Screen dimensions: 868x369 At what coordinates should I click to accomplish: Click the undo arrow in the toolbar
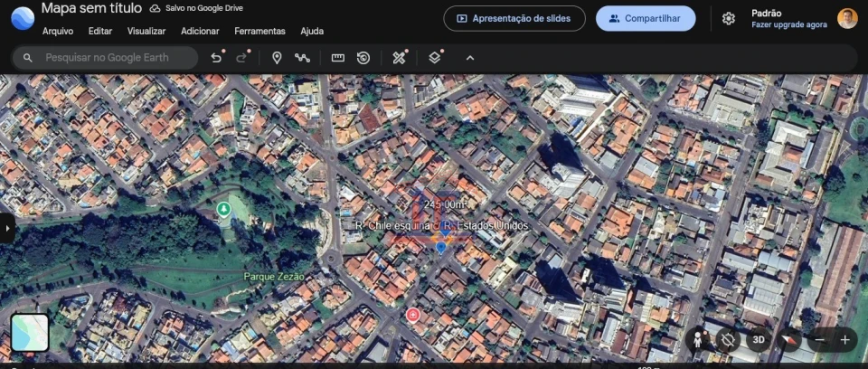point(216,58)
